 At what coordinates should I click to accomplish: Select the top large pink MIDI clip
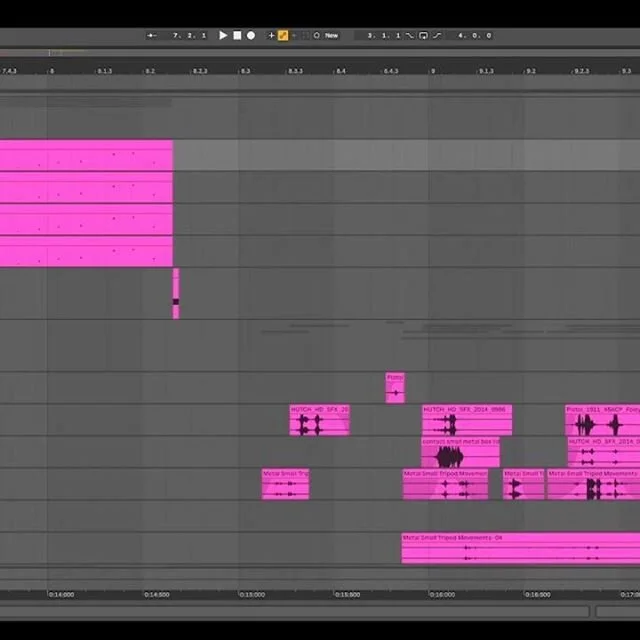point(86,156)
